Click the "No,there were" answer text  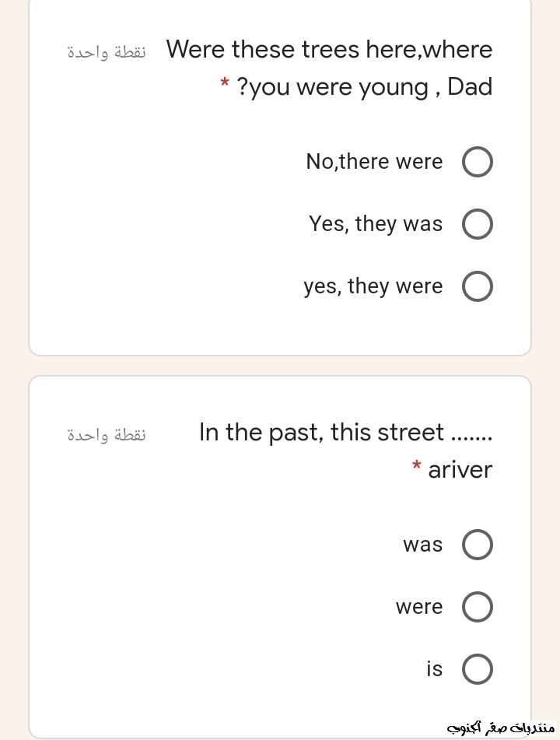pos(374,162)
